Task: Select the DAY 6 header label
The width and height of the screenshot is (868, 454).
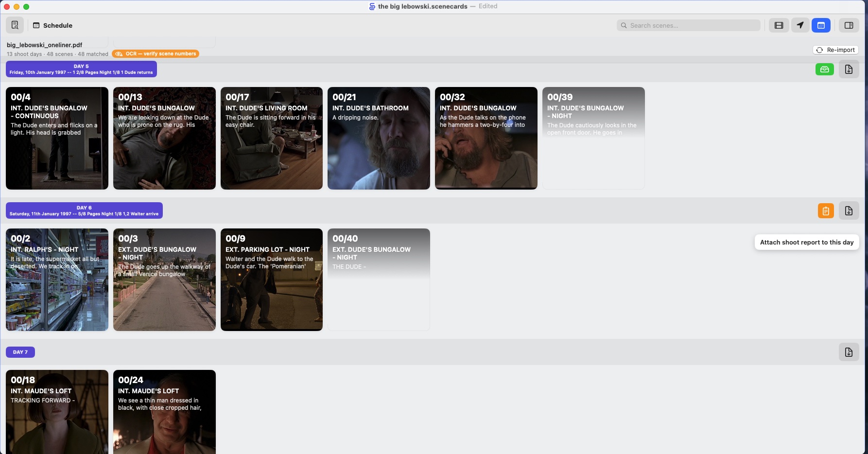Action: (x=84, y=210)
